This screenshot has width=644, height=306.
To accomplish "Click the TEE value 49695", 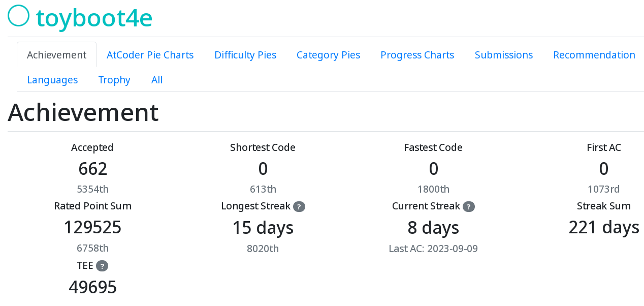I will pyautogui.click(x=92, y=287).
